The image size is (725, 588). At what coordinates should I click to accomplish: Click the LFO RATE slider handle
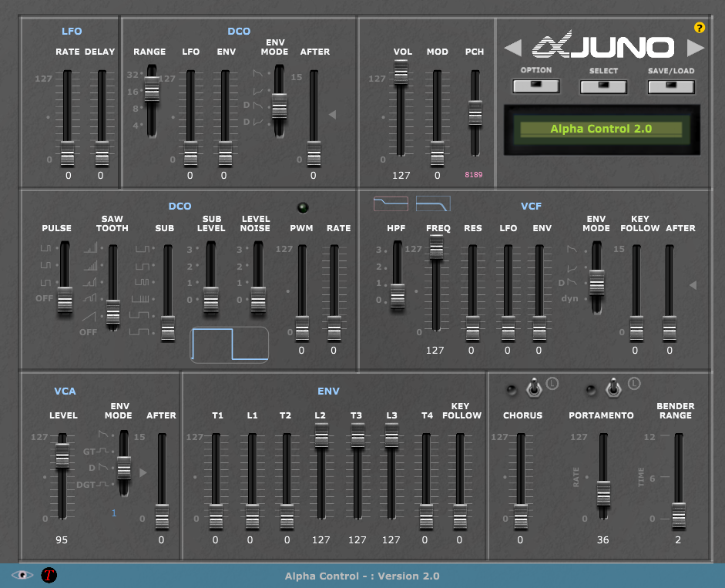pyautogui.click(x=68, y=154)
